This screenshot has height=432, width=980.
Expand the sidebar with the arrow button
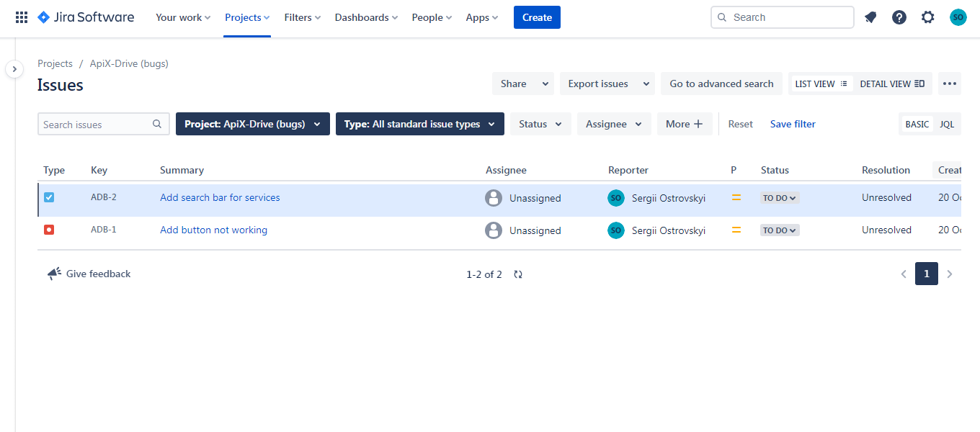14,69
